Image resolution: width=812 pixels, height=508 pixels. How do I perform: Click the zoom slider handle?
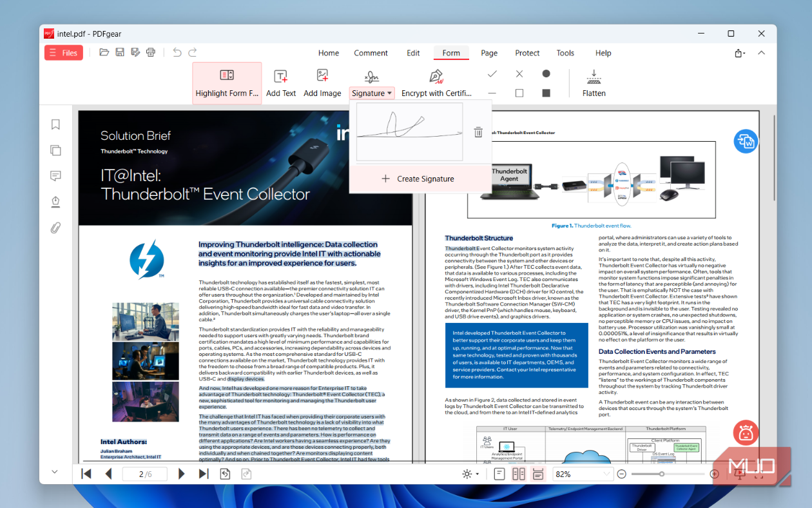(x=662, y=474)
